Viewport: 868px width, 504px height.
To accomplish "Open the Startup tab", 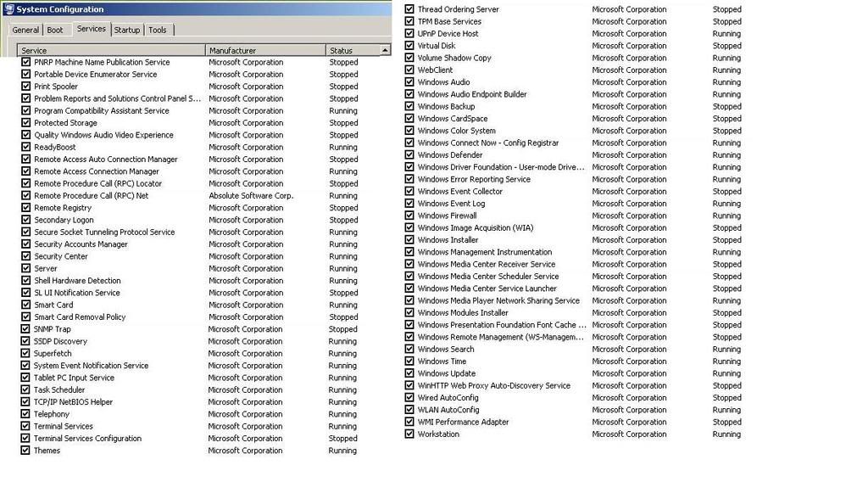I will pos(127,30).
